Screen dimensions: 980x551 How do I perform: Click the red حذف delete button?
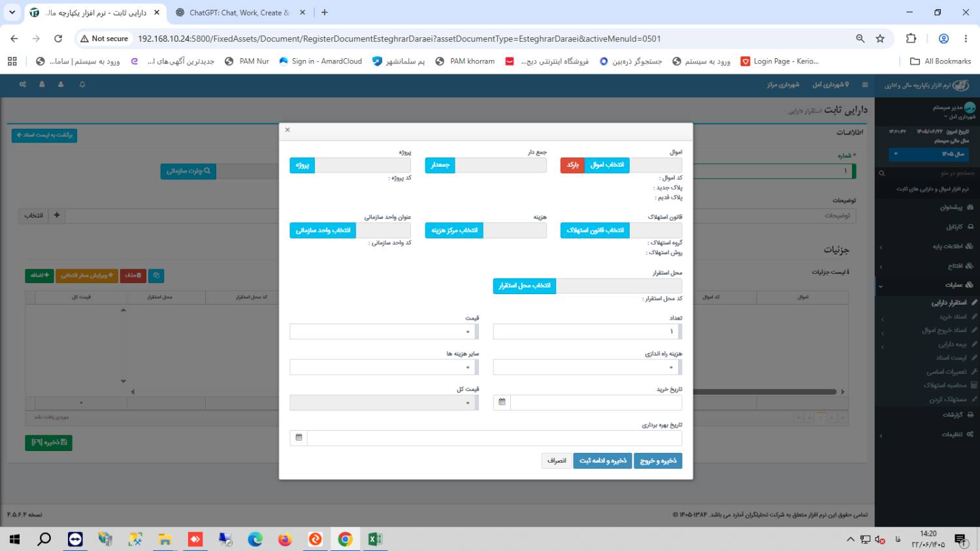pos(133,276)
